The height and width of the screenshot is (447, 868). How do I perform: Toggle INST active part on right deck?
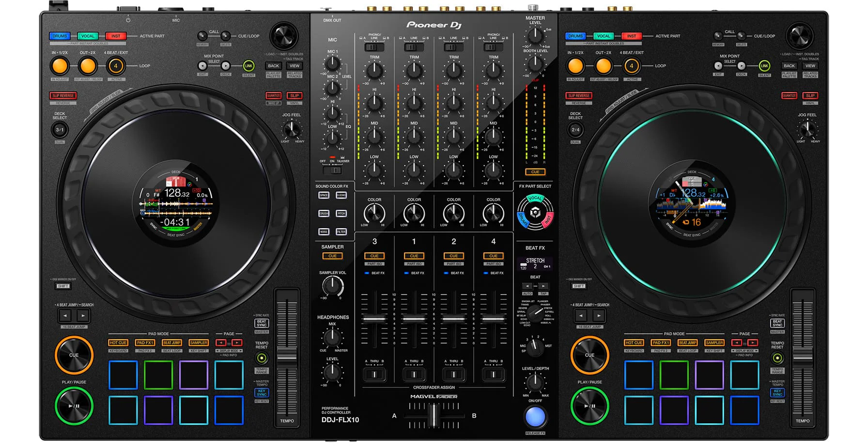pyautogui.click(x=632, y=36)
